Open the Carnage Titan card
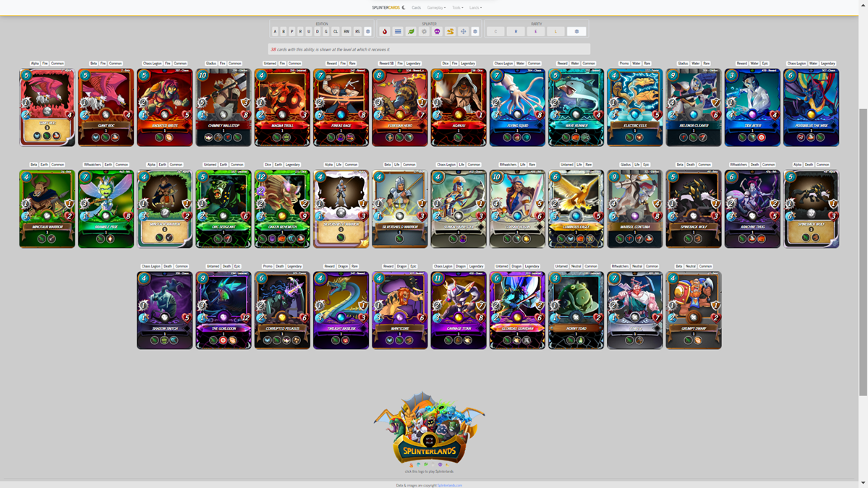This screenshot has height=488, width=868. (459, 309)
